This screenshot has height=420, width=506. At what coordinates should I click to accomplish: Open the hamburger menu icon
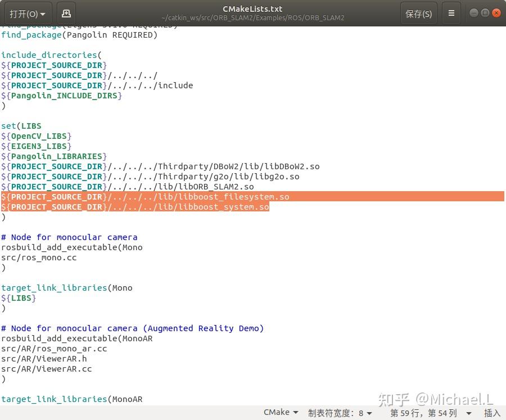pos(451,13)
